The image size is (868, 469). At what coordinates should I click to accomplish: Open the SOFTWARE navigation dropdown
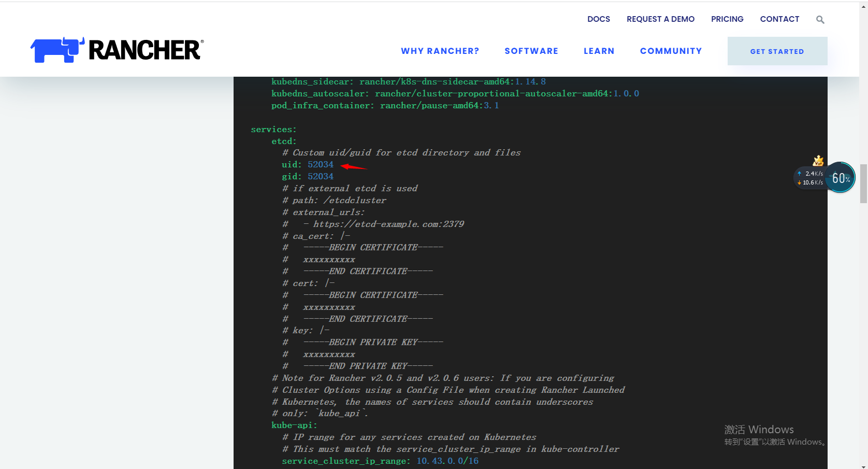tap(531, 51)
